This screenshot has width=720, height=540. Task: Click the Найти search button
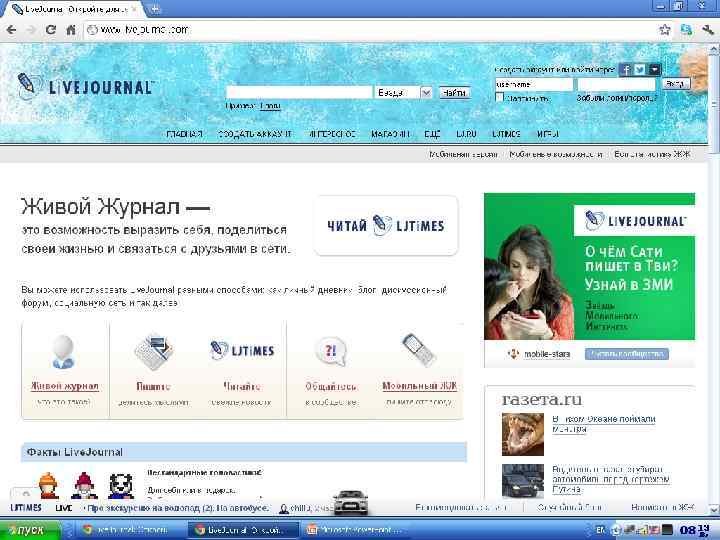454,93
